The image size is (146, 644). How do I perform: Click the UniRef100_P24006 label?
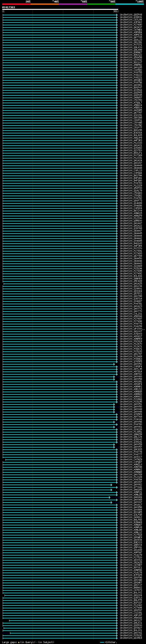click(131, 419)
